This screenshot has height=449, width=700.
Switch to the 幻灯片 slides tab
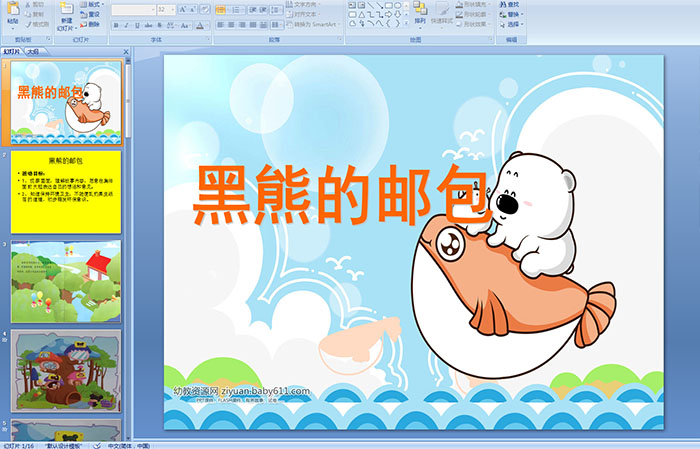coord(12,52)
